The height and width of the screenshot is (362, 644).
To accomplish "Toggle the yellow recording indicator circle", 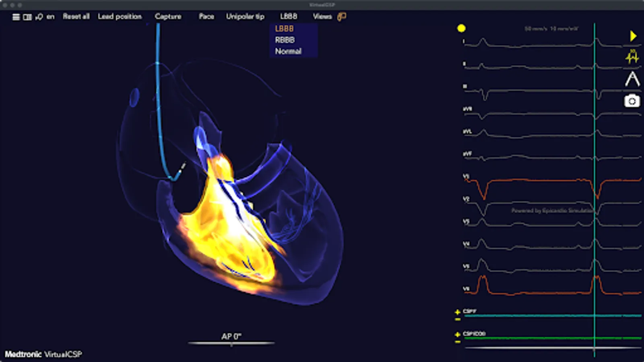I will click(461, 29).
